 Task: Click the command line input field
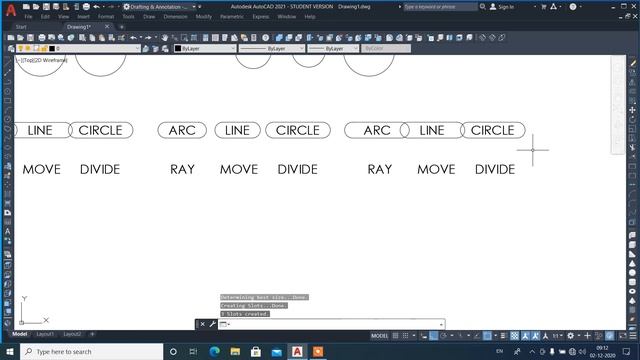tap(331, 324)
